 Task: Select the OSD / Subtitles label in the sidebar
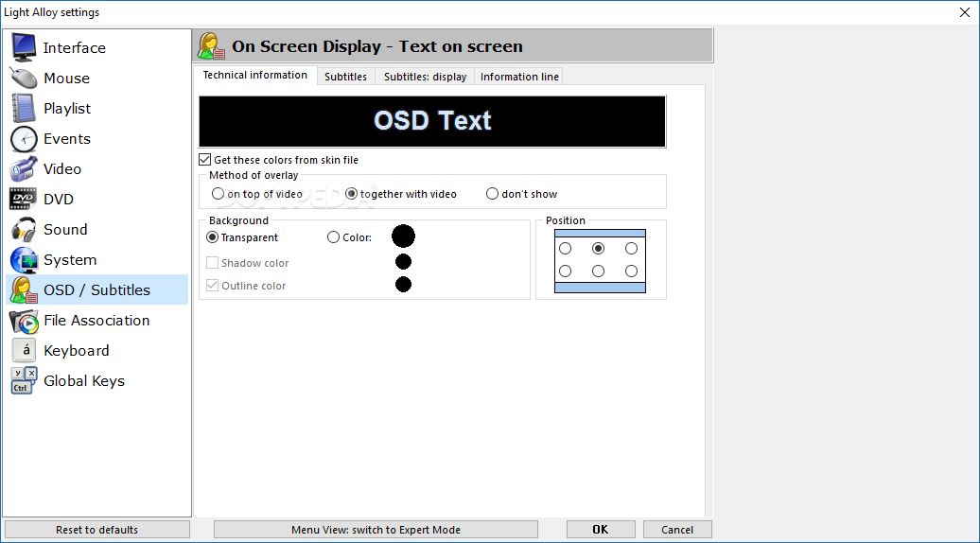pyautogui.click(x=96, y=289)
